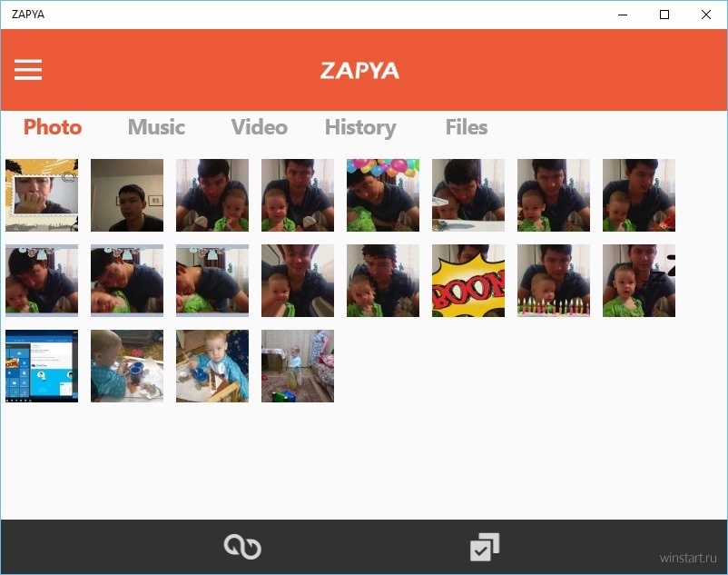Open the Windows desktop screenshot thumbnail
The width and height of the screenshot is (728, 575).
point(42,366)
